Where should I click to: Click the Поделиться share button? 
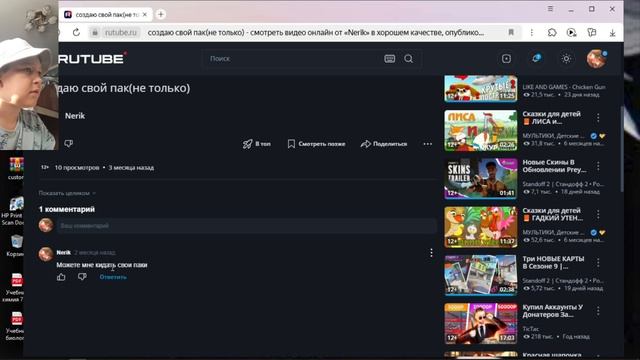pyautogui.click(x=384, y=144)
